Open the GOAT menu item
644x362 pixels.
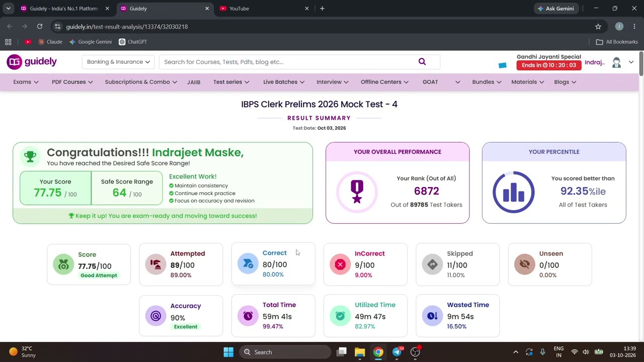pos(430,82)
